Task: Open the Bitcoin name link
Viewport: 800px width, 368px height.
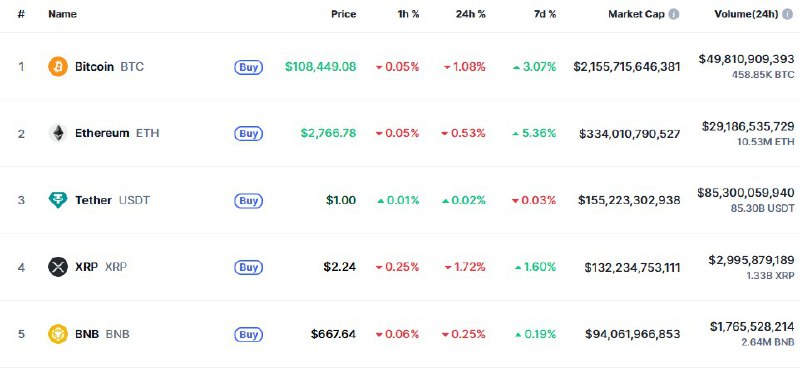Action: coord(94,67)
